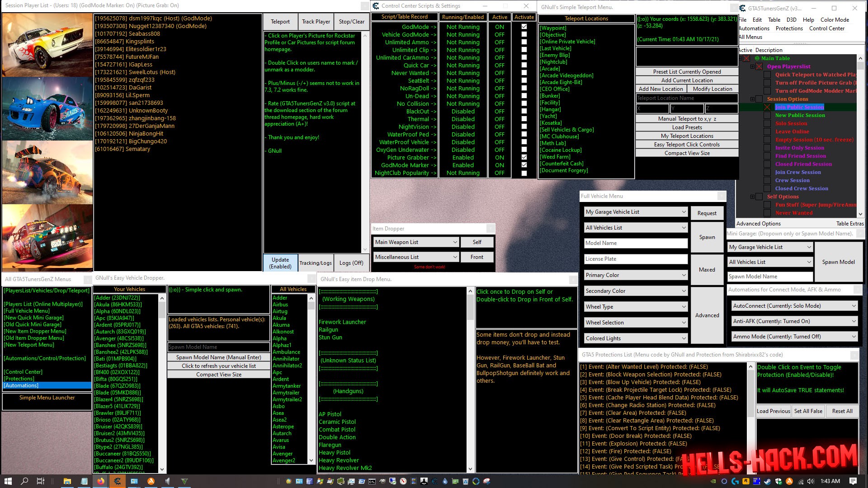Open the Rockstar Games tray icon
This screenshot has height=488, width=868.
click(746, 481)
